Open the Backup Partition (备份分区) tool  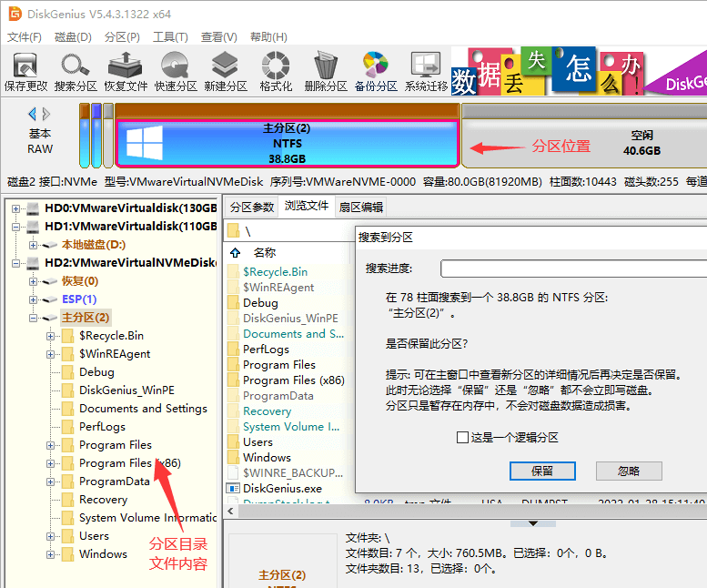click(x=375, y=71)
